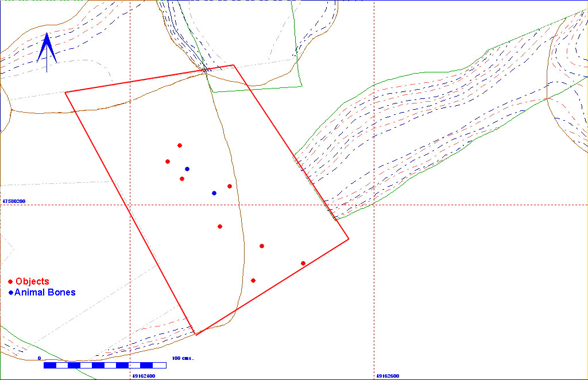
Task: Select the southernmost red object marker
Action: pos(253,281)
